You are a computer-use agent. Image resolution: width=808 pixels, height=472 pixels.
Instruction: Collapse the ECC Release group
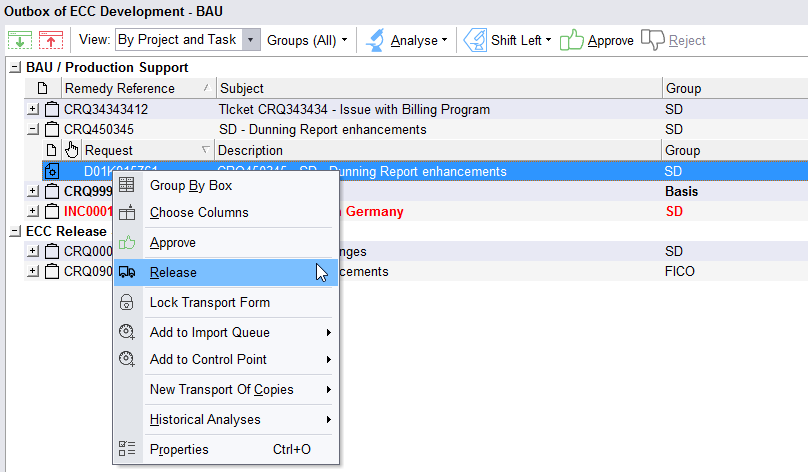pyautogui.click(x=14, y=231)
